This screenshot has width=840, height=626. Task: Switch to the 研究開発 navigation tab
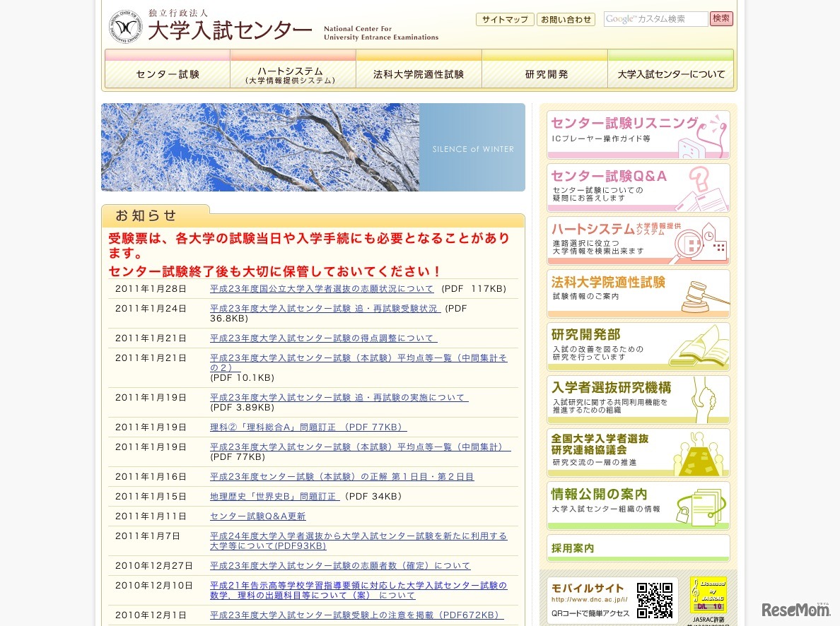(x=544, y=73)
